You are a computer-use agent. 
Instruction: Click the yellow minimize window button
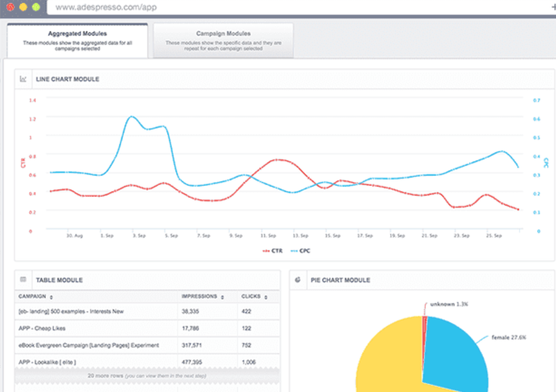click(23, 7)
